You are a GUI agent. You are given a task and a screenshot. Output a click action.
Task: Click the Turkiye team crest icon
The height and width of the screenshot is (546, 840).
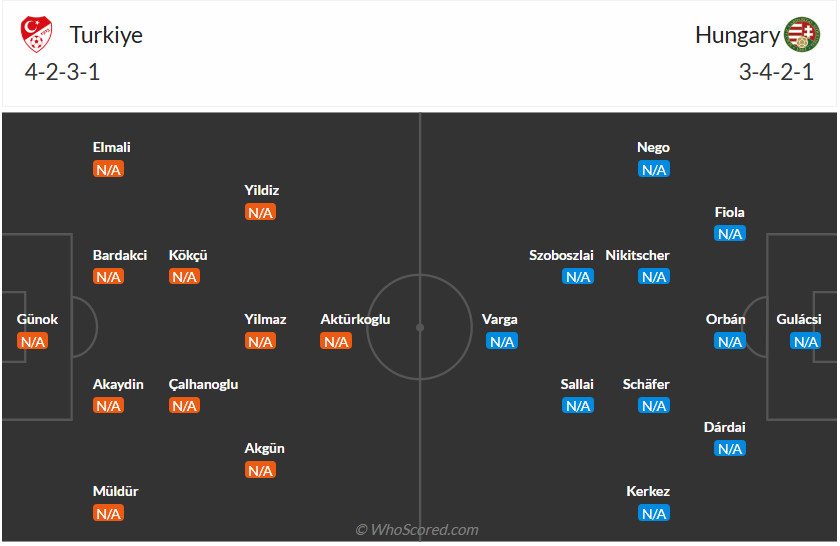click(x=38, y=35)
